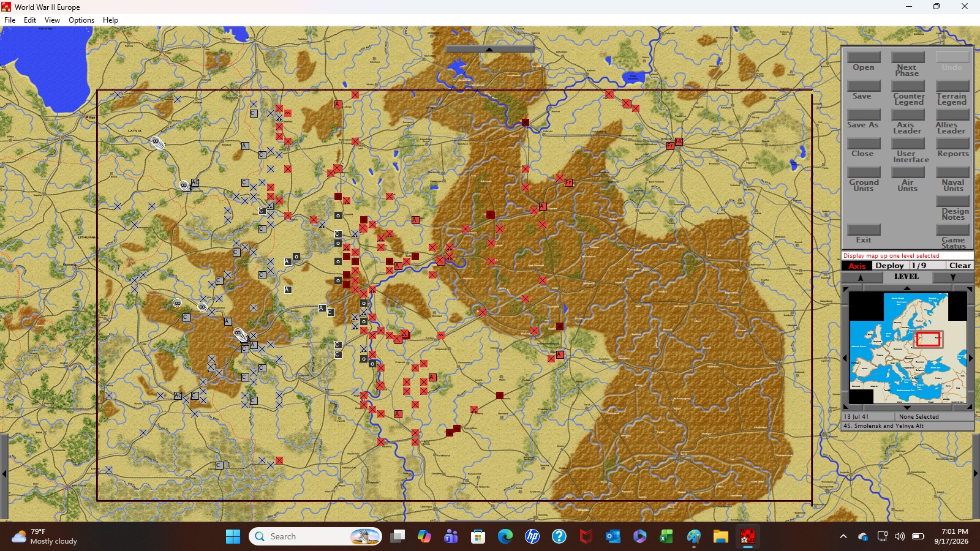
Task: Lower map level with down arrow
Action: 953,277
